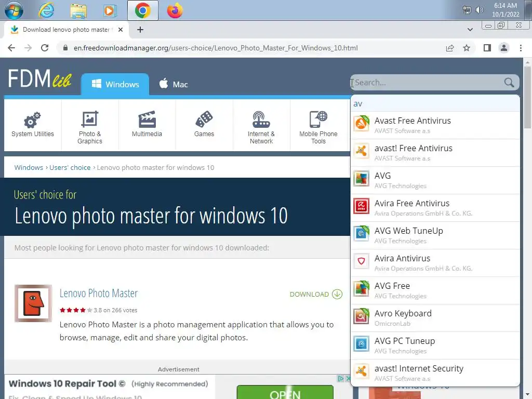Open Chrome side panel icon
This screenshot has width=532, height=399.
(487, 48)
